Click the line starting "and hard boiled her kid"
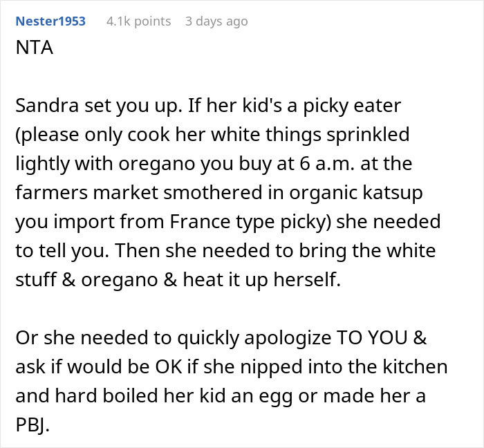 (x=221, y=396)
